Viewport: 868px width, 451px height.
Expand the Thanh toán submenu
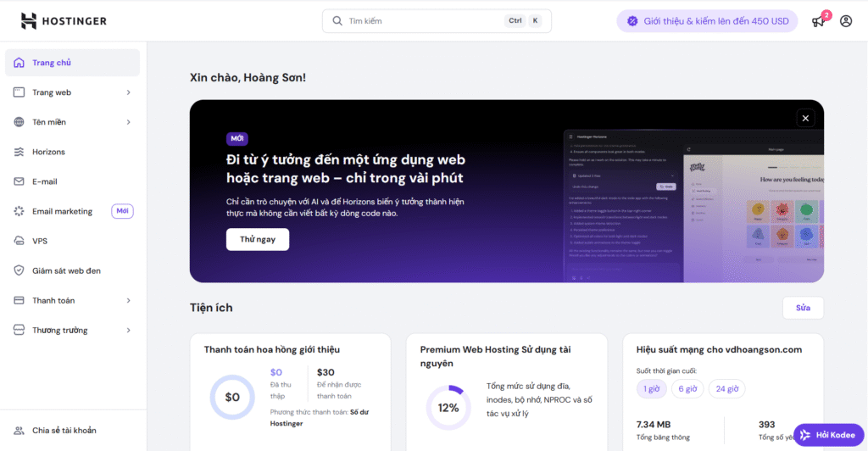point(128,300)
